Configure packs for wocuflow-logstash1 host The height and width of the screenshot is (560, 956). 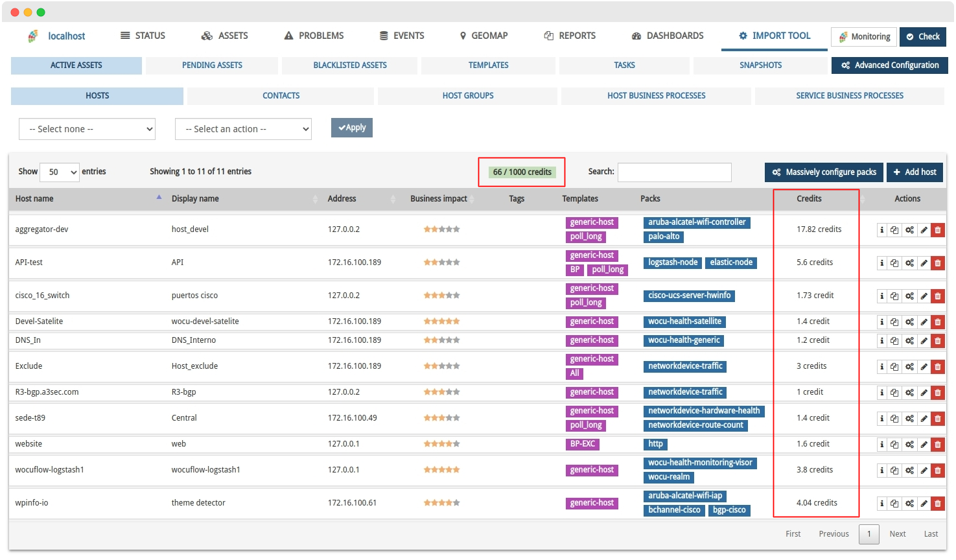coord(909,471)
